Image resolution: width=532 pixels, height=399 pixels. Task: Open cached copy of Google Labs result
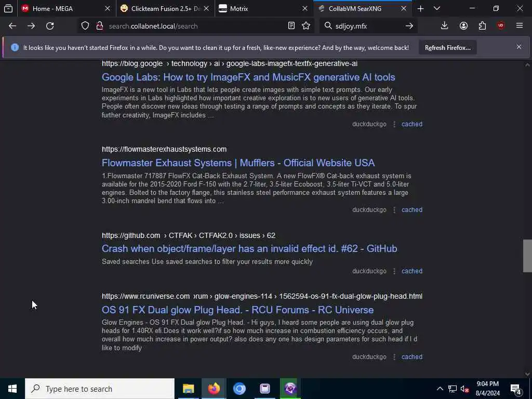tap(412, 124)
